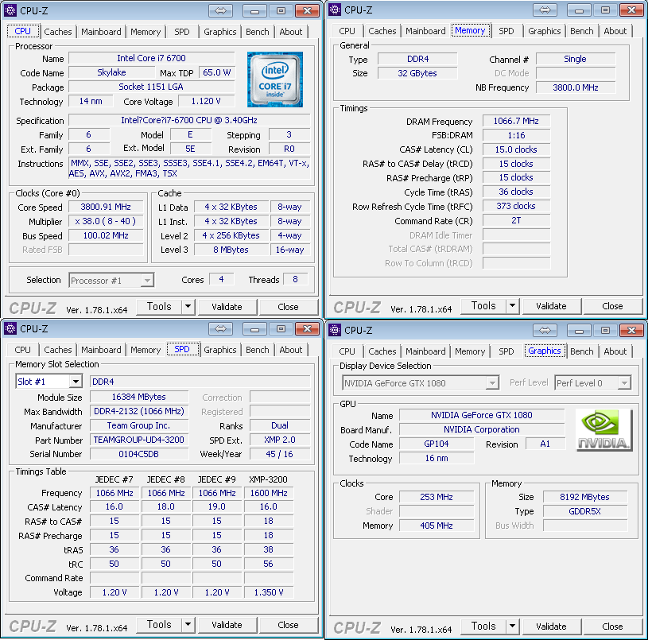The image size is (652, 644).
Task: Click the part number 'TEAMGROUP-UD4-3200'
Action: [x=139, y=440]
